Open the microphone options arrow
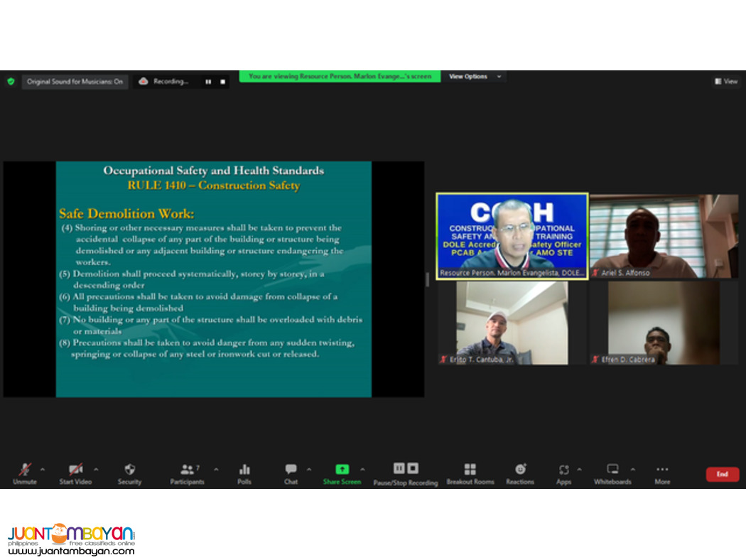This screenshot has width=746, height=560. click(41, 469)
